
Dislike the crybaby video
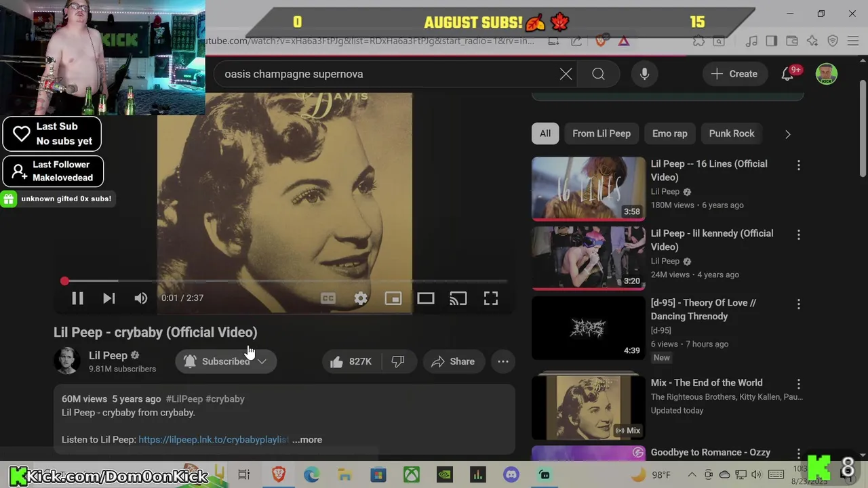398,361
